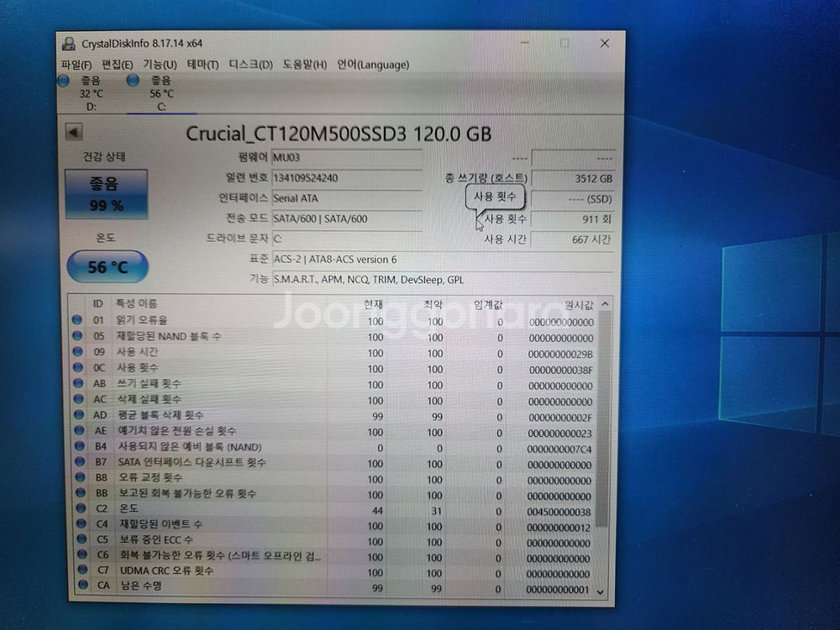Click the 총 쓰기량 (호스트) label
This screenshot has width=840, height=630.
(486, 178)
